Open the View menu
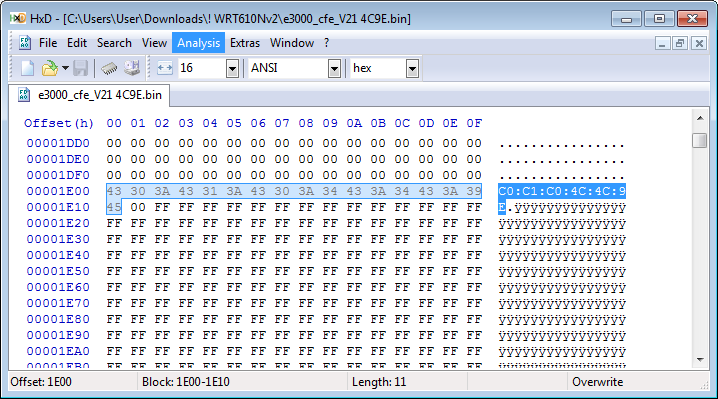 tap(154, 43)
